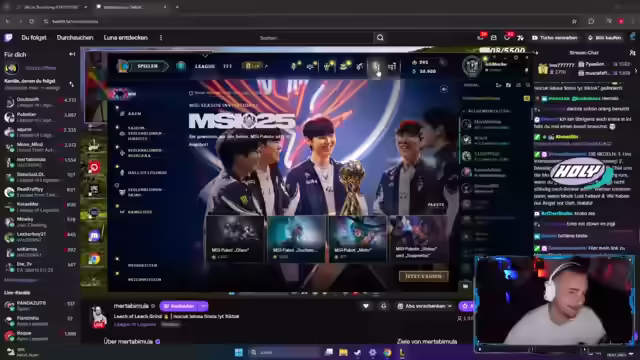The image size is (640, 360).
Task: Click the JETZT KAUFEN button
Action: point(423,276)
